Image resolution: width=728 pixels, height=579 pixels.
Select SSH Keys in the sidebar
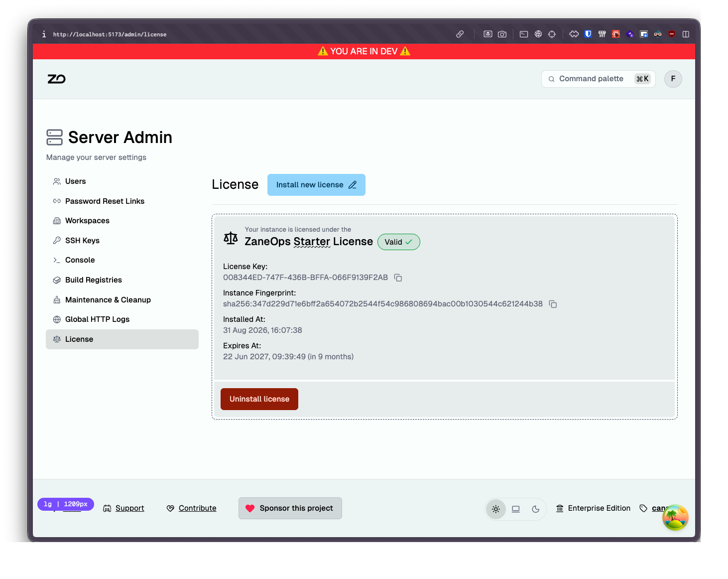(x=122, y=241)
